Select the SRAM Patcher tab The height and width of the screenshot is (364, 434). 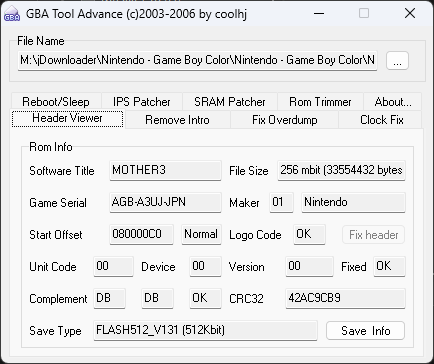pyautogui.click(x=230, y=102)
